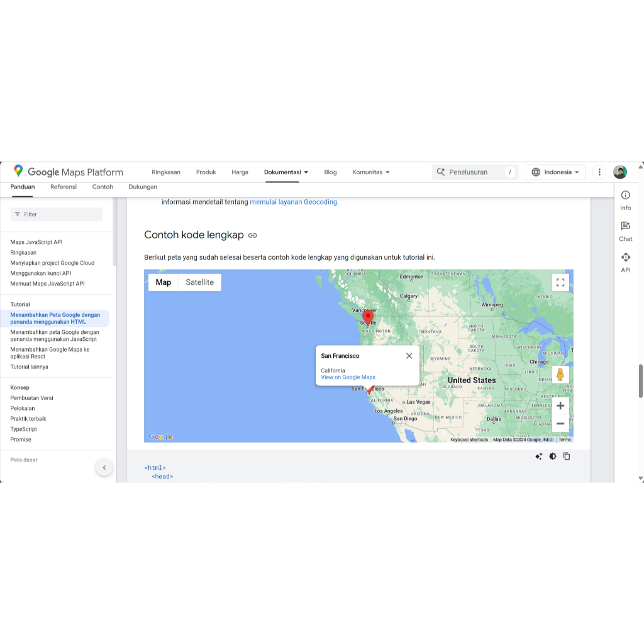Open the Indonesia language selector
Screen dimensions: 644x644
pyautogui.click(x=555, y=172)
